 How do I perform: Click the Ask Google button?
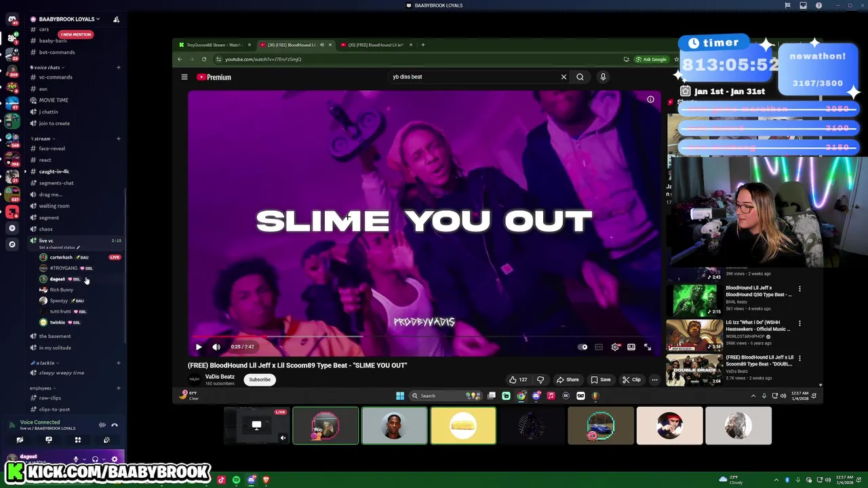tap(651, 59)
